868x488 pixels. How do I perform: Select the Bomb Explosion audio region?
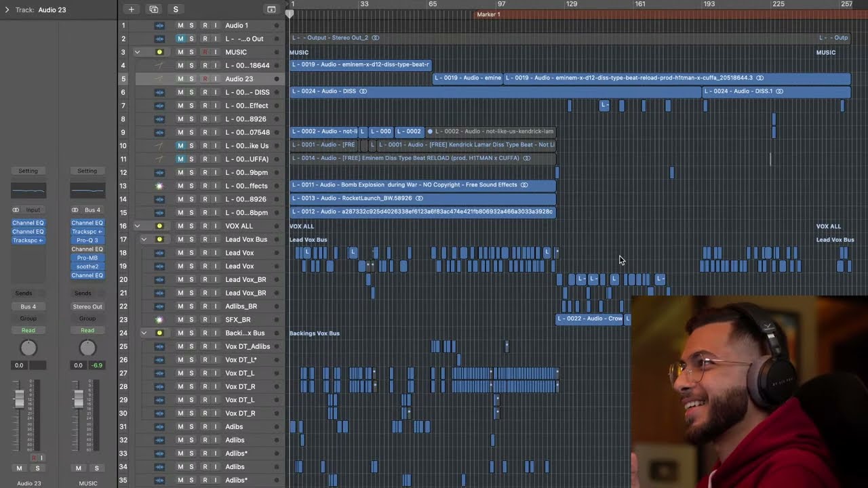pyautogui.click(x=422, y=185)
